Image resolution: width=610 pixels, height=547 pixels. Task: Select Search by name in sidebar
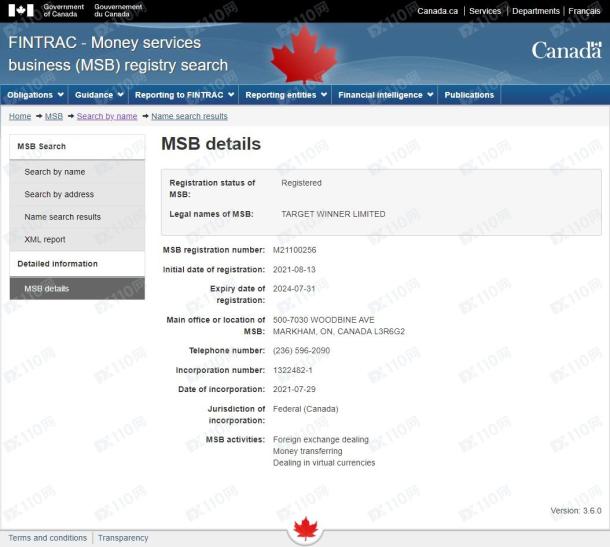(x=77, y=172)
